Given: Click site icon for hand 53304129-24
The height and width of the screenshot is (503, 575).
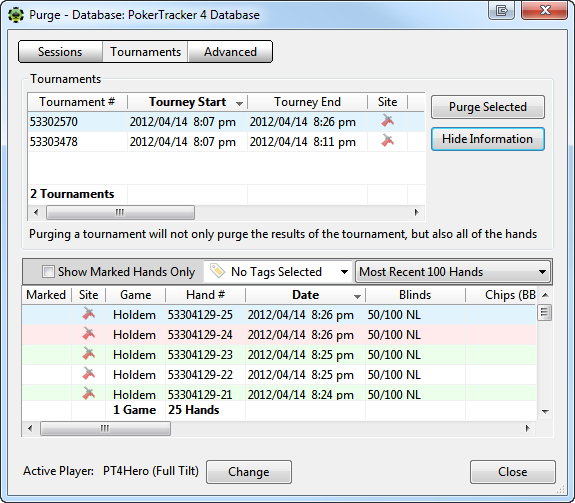Looking at the screenshot, I should click(88, 334).
